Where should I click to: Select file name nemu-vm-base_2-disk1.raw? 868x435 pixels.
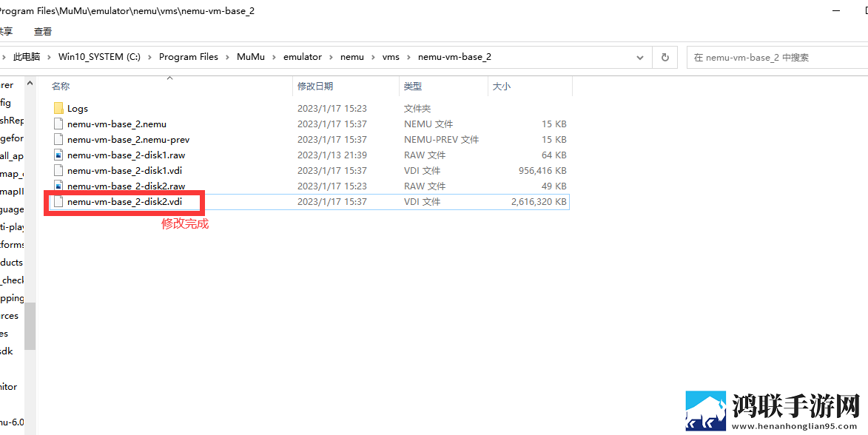127,155
